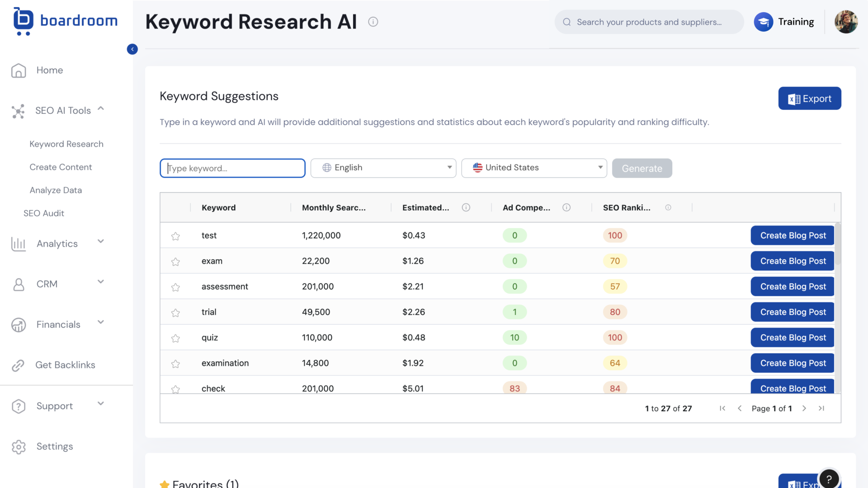Click the Analytics sidebar icon
868x488 pixels.
coord(19,243)
